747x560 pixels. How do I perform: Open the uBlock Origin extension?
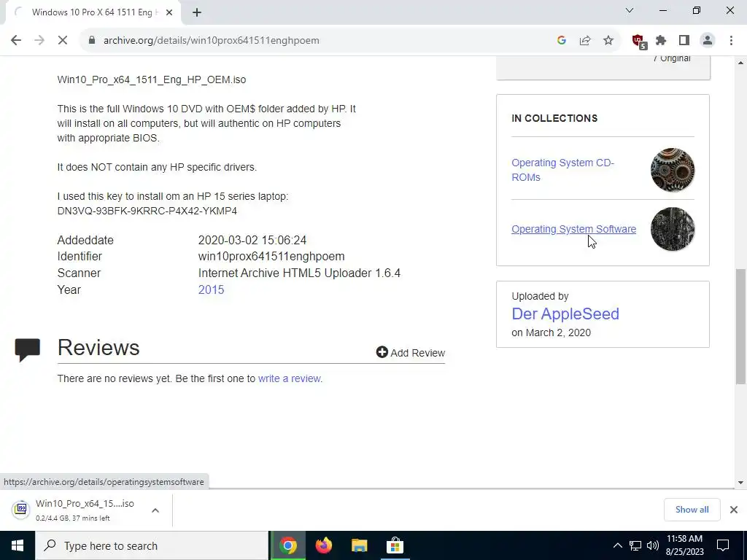point(638,42)
